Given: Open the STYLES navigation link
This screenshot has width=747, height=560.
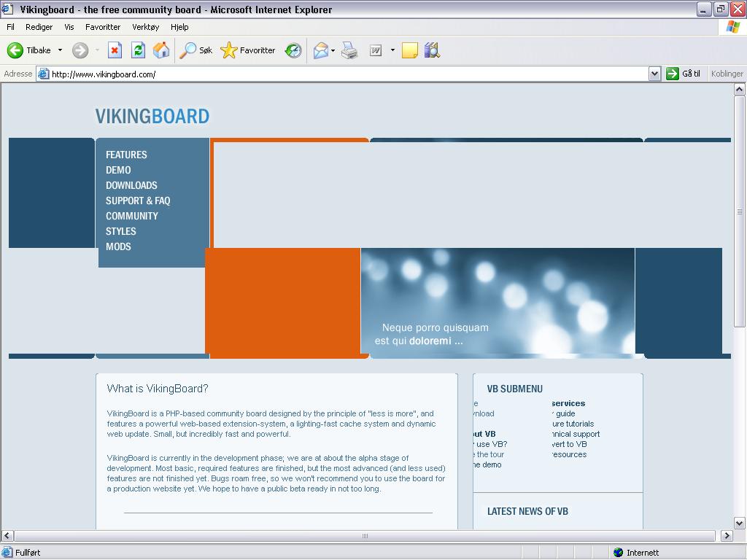Looking at the screenshot, I should click(121, 231).
